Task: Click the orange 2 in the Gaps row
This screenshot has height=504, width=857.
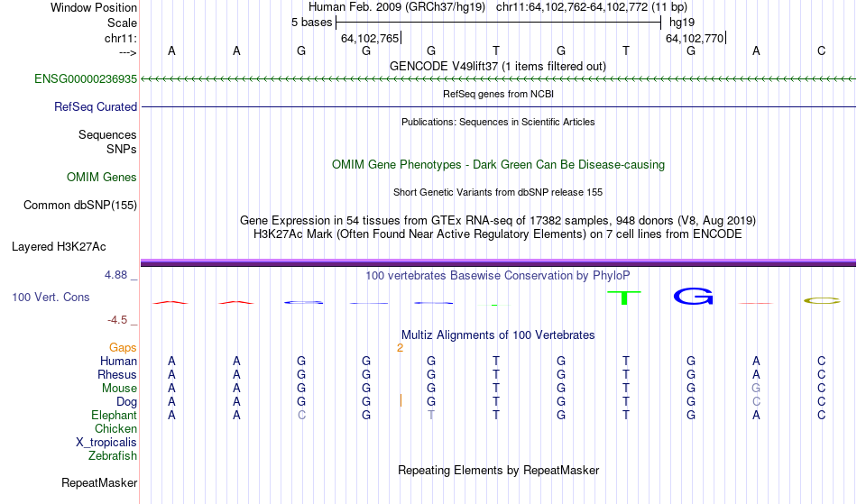Action: (400, 348)
